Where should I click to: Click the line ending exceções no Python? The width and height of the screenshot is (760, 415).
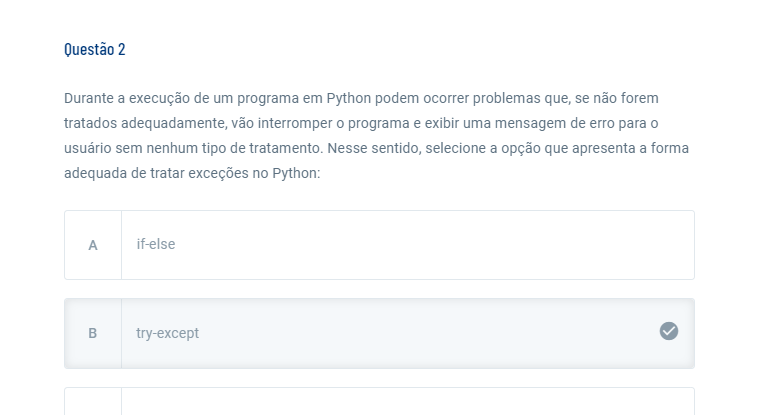tap(192, 173)
